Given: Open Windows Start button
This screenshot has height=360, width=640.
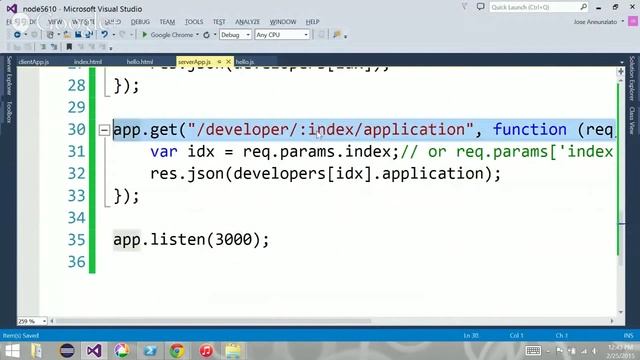Looking at the screenshot, I should pos(12,351).
